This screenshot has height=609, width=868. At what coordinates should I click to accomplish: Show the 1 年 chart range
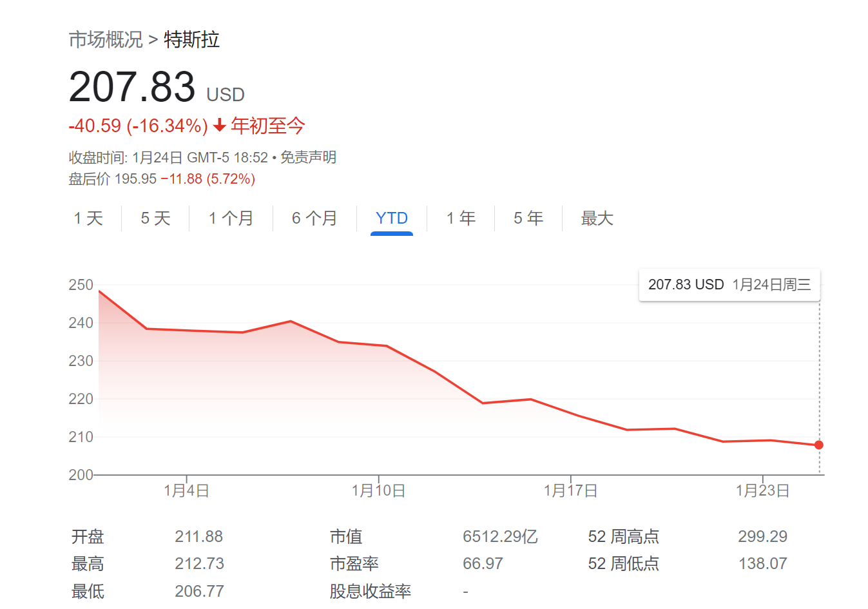point(461,218)
